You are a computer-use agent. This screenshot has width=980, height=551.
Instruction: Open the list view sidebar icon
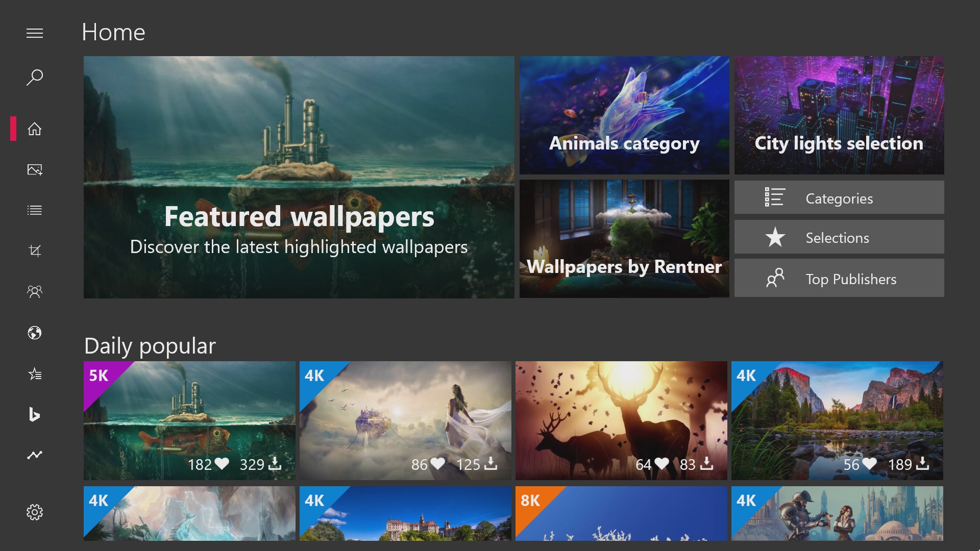click(x=35, y=210)
